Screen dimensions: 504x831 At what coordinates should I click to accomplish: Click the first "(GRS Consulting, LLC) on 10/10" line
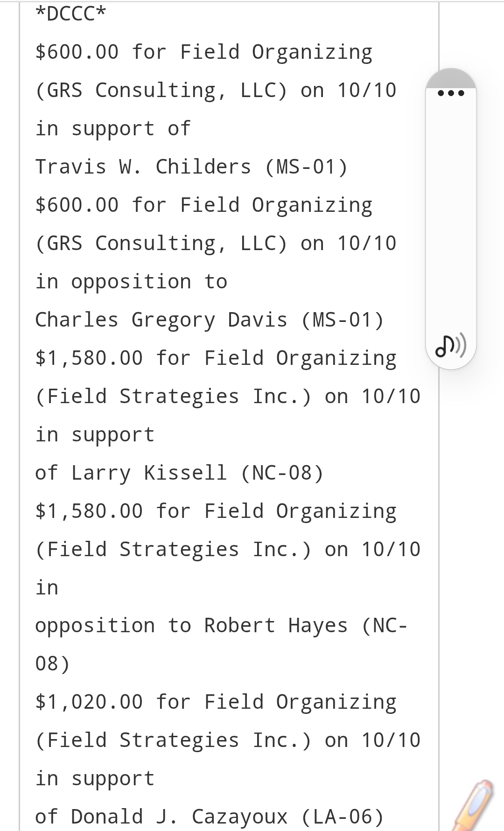216,91
